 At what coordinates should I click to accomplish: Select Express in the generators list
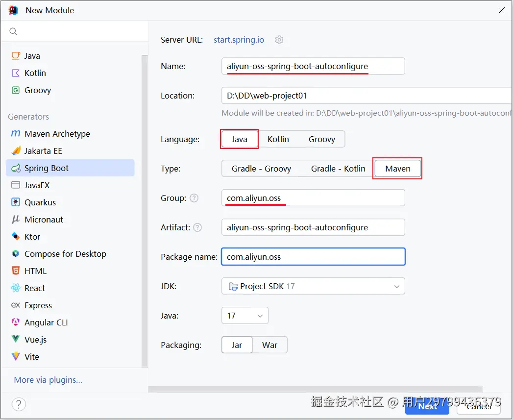pos(71,305)
